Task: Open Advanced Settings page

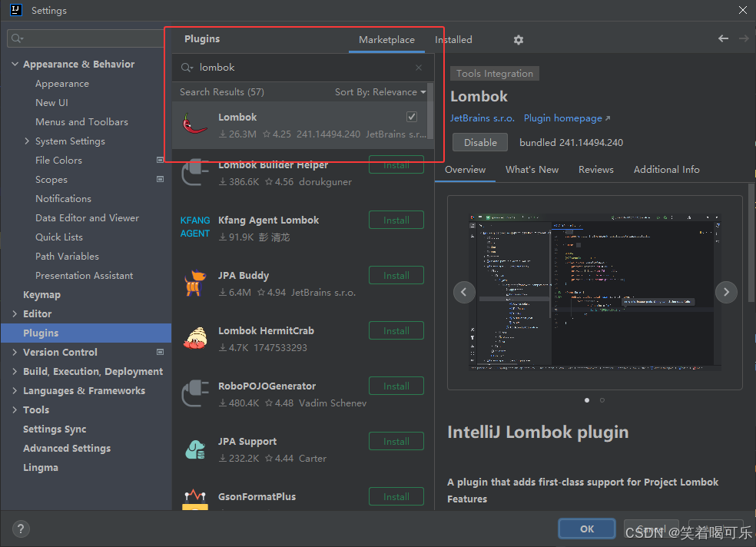Action: [x=67, y=448]
